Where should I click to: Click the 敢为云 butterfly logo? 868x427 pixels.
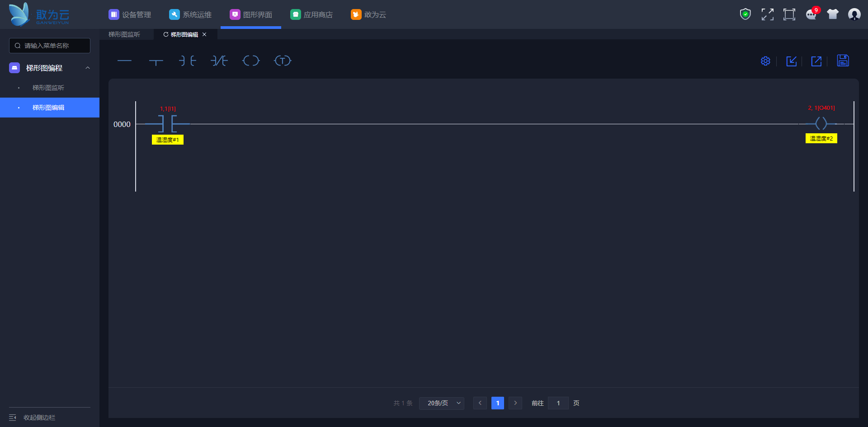pos(39,14)
